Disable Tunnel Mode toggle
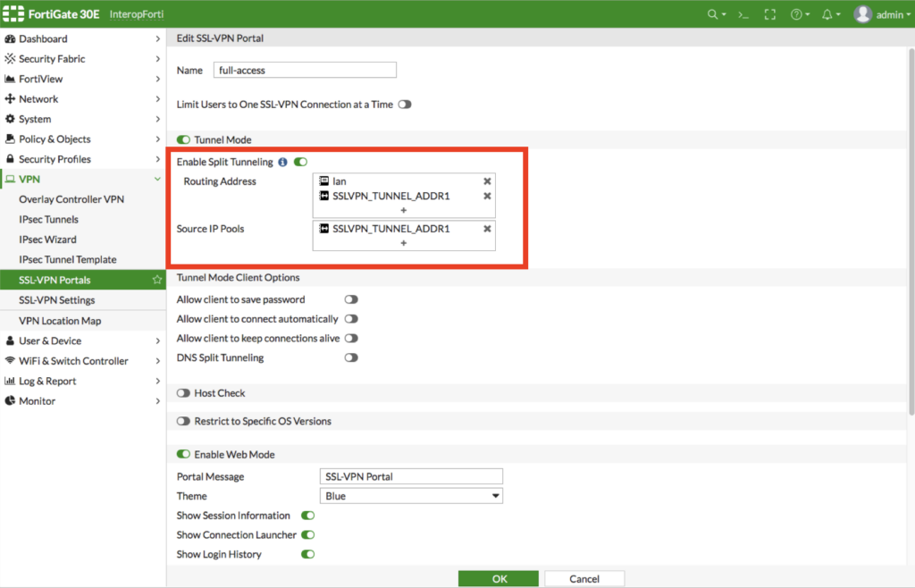Image resolution: width=915 pixels, height=588 pixels. 183,139
